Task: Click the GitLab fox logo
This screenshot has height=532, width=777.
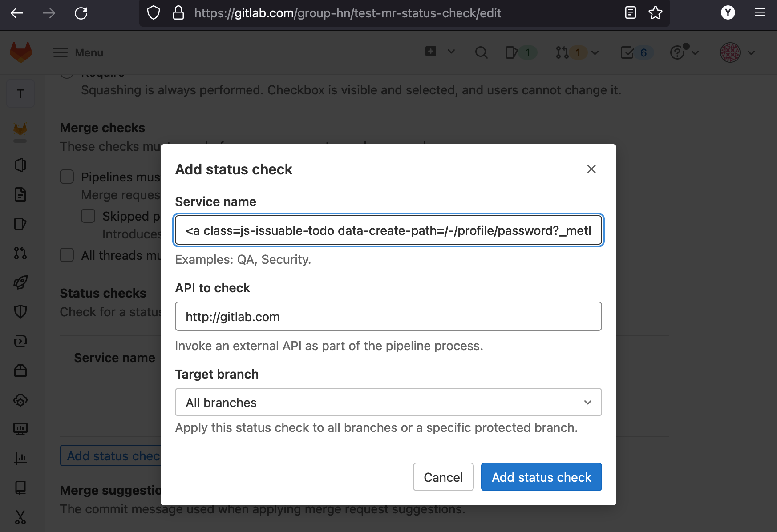Action: click(x=21, y=52)
